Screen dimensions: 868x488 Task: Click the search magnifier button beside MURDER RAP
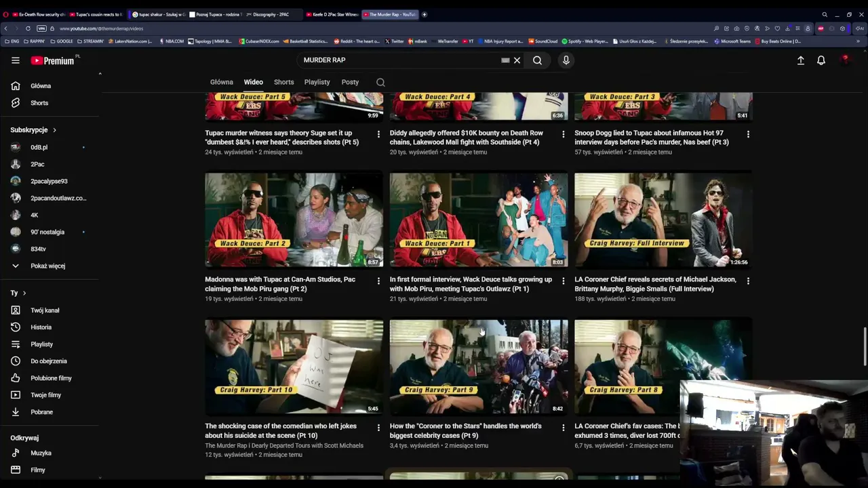(x=537, y=60)
